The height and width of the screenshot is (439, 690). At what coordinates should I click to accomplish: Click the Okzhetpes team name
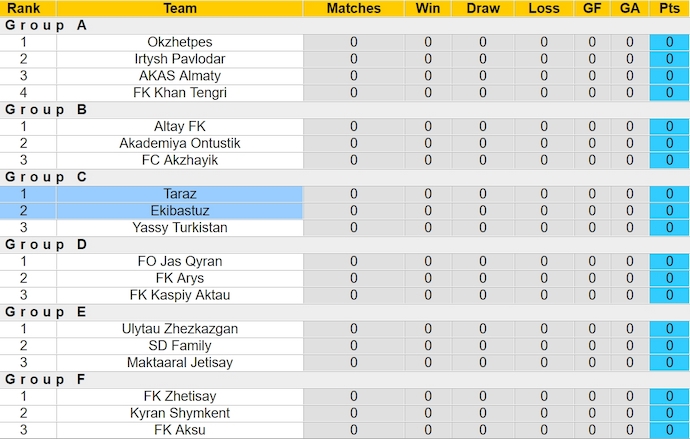(180, 42)
